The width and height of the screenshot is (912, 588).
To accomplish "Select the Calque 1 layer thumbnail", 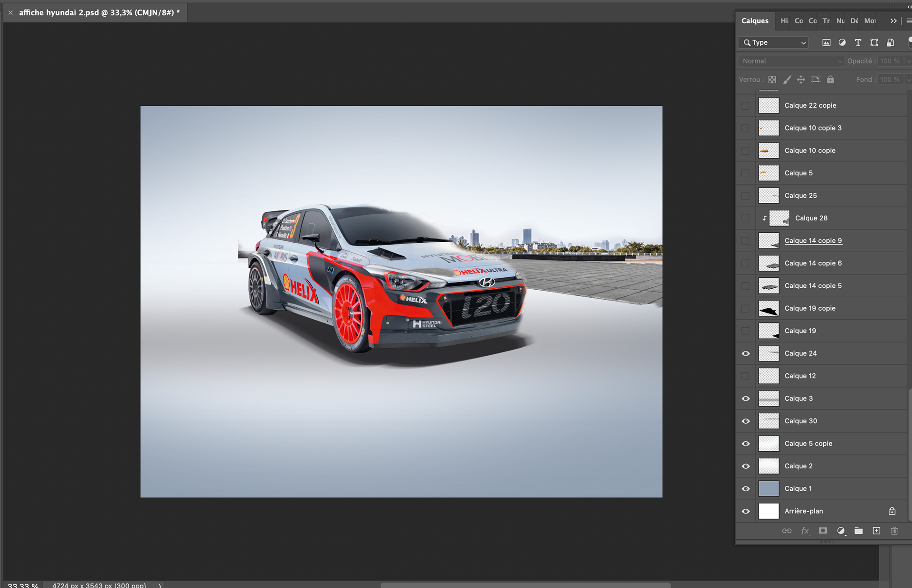I will click(x=769, y=489).
